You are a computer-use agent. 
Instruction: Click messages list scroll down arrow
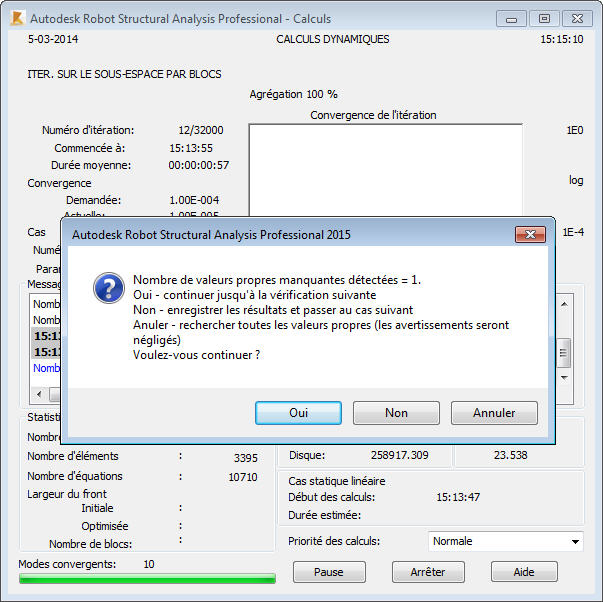point(564,378)
